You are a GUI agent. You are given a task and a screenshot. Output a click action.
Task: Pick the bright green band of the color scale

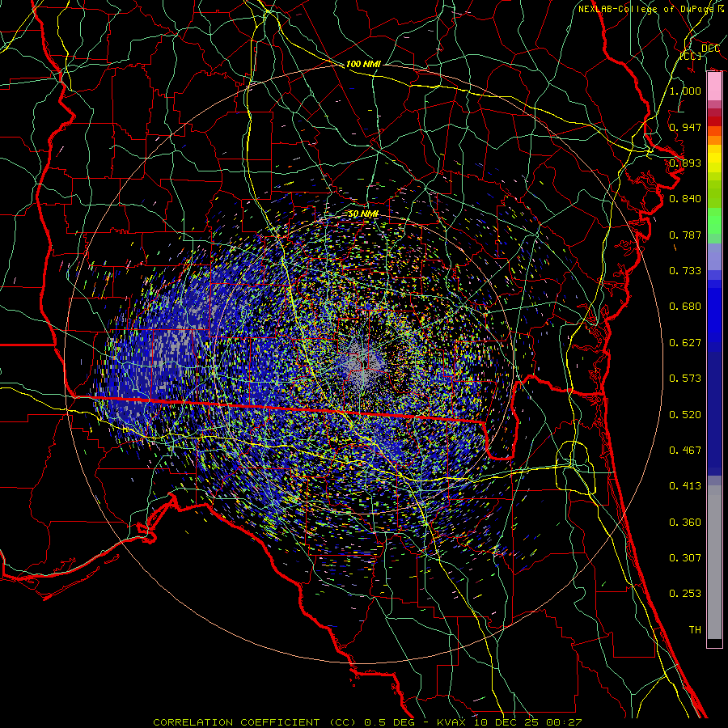coord(714,221)
